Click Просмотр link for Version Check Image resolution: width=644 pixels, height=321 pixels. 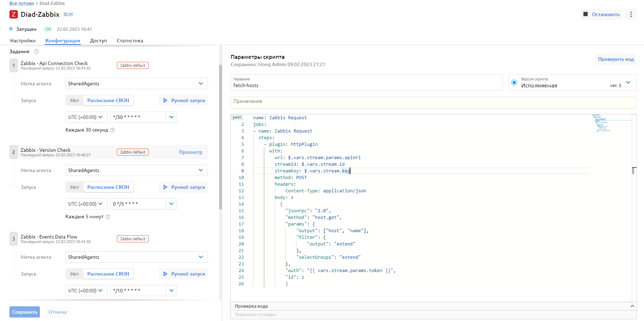coord(191,152)
